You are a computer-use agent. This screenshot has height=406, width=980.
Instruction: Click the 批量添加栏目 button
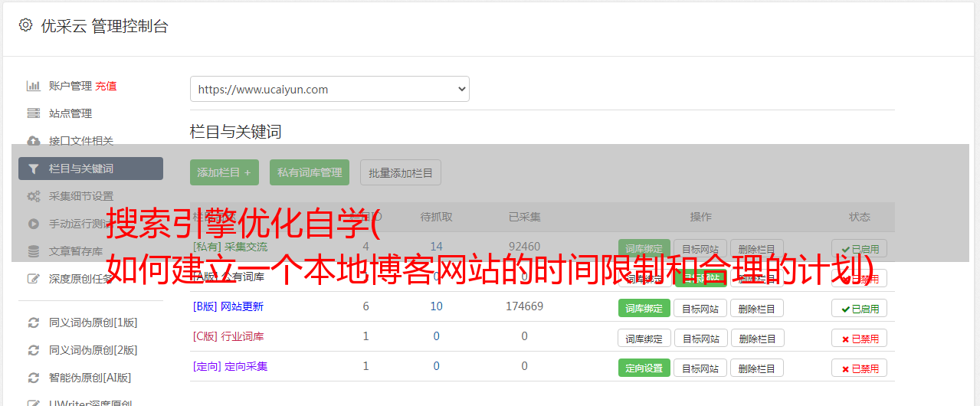[x=401, y=172]
